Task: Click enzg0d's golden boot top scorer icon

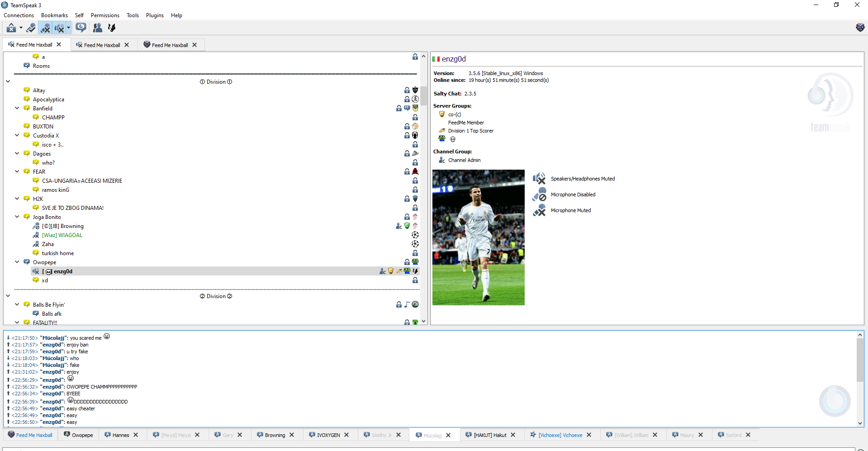Action: pos(399,271)
